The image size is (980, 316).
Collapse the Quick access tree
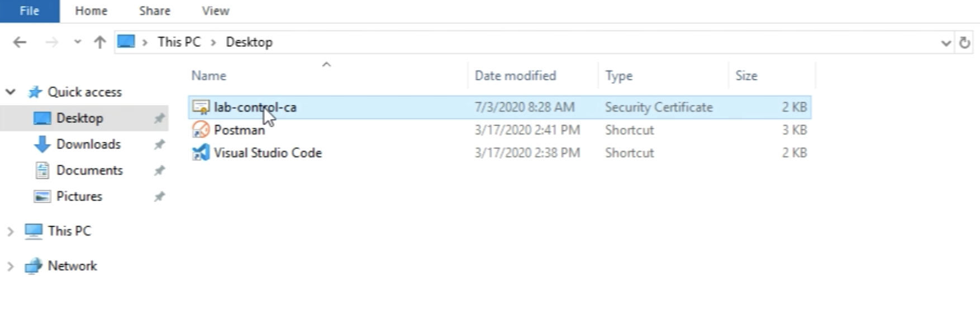pyautogui.click(x=11, y=92)
